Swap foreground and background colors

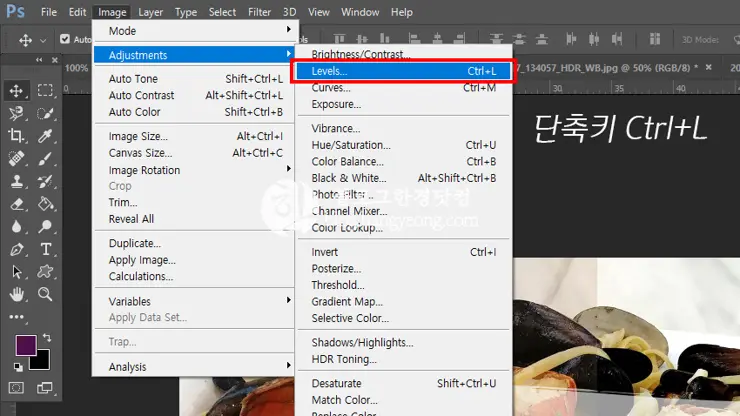pyautogui.click(x=46, y=339)
